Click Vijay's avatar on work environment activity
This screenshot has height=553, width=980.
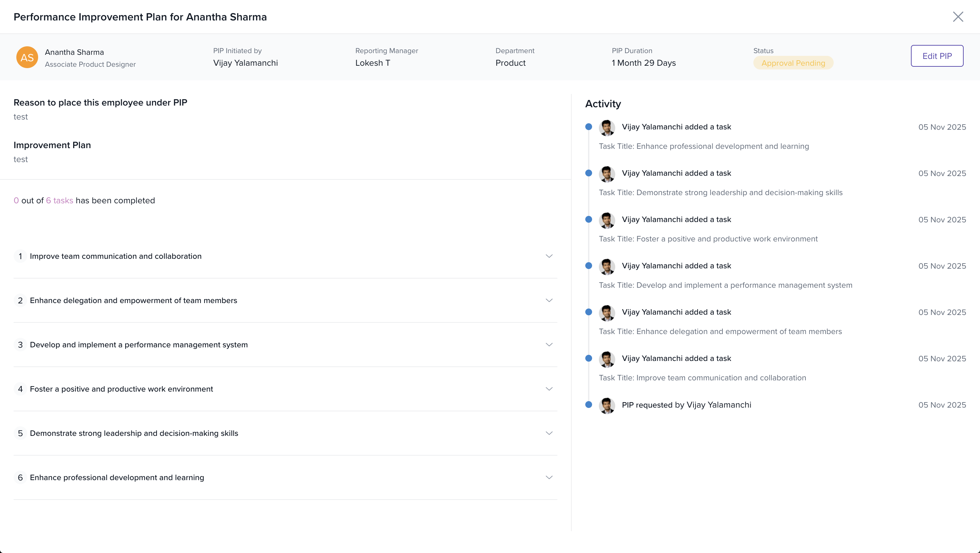click(x=607, y=220)
